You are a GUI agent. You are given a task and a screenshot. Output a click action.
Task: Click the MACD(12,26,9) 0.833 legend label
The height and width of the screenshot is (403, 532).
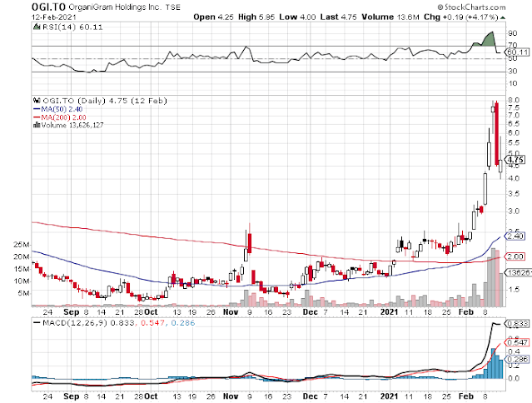pyautogui.click(x=84, y=323)
